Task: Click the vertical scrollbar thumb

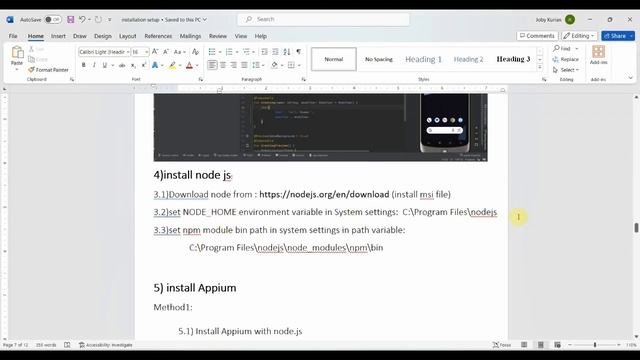Action: [x=636, y=228]
